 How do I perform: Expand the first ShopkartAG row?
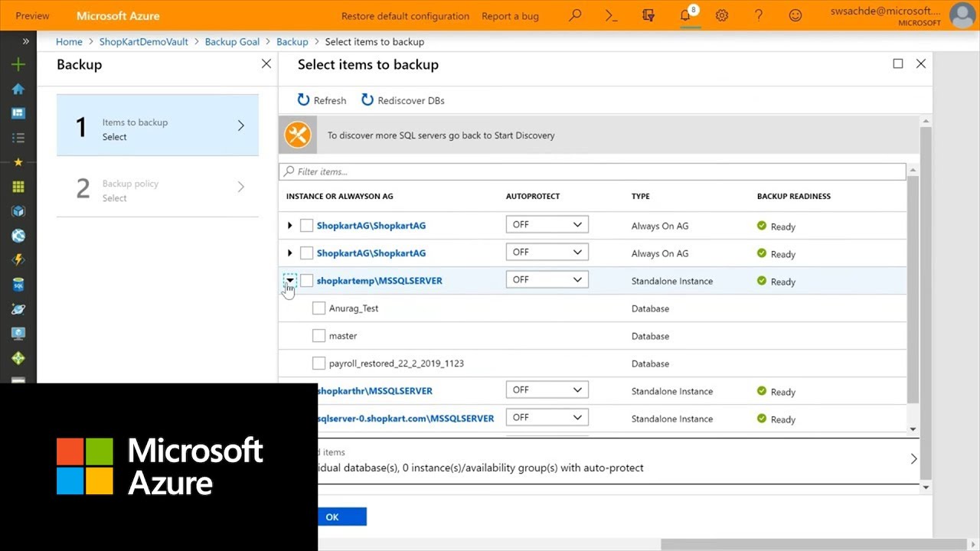tap(289, 226)
